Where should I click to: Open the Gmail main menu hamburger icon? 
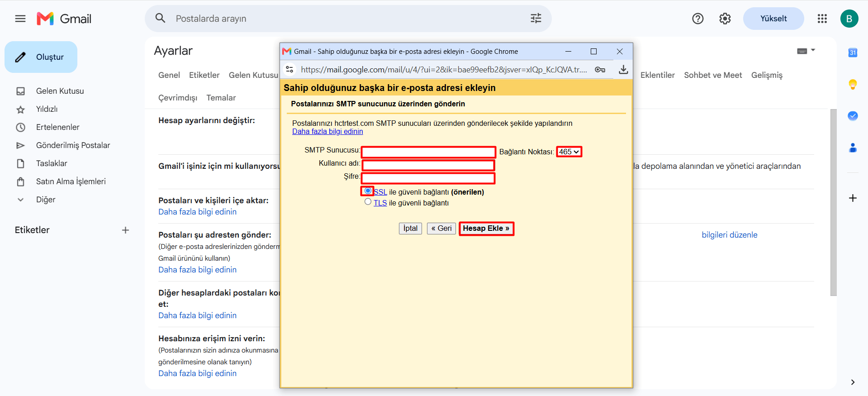20,19
